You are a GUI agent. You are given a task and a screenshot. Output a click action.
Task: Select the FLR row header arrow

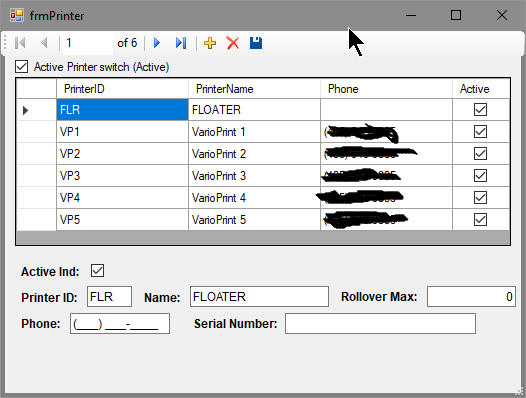(x=36, y=110)
